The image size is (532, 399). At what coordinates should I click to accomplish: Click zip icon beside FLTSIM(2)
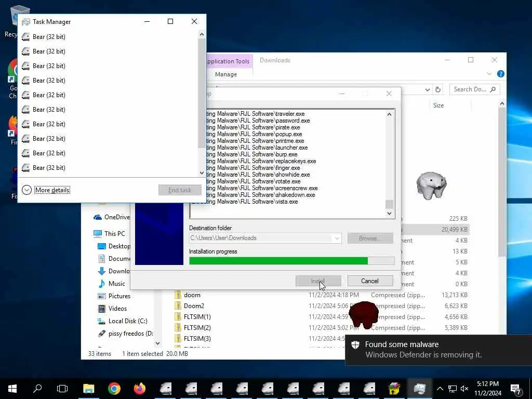pos(178,327)
